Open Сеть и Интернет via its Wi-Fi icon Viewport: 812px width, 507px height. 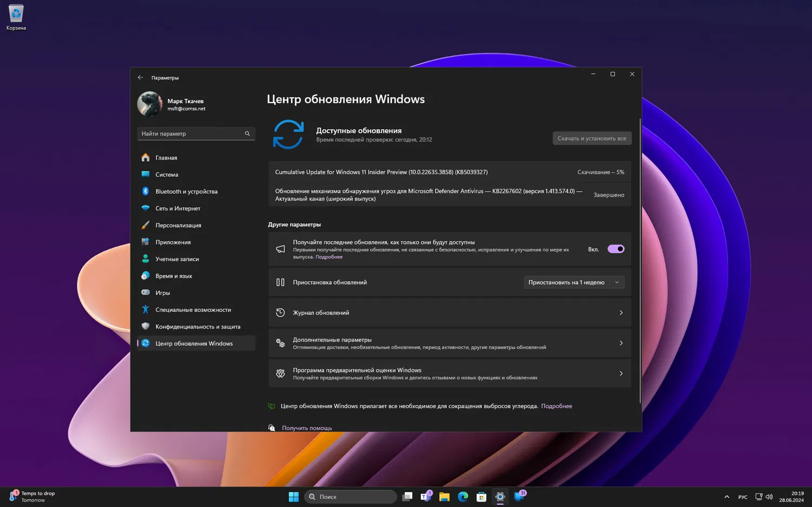[146, 208]
